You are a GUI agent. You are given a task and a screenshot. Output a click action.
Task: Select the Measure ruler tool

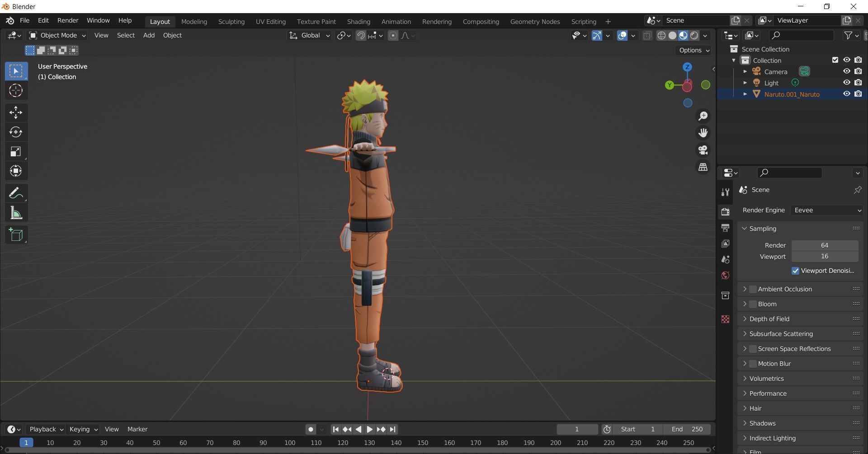[x=16, y=213]
